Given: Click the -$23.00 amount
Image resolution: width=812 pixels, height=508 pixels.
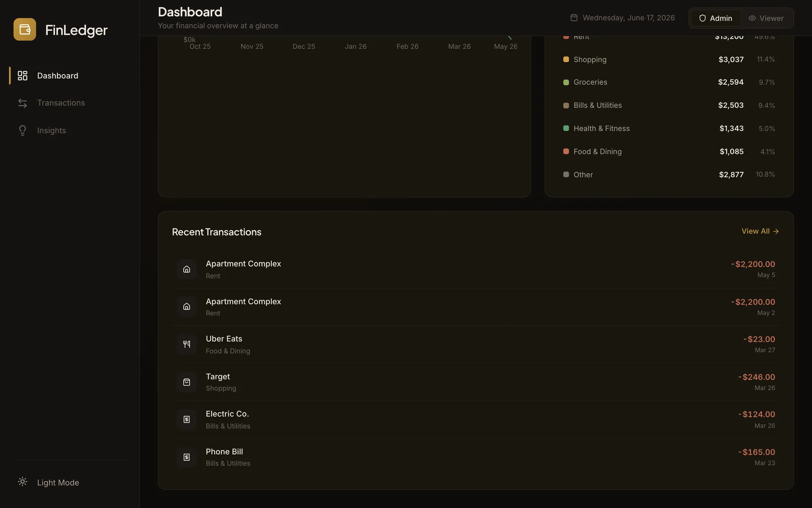Looking at the screenshot, I should [759, 339].
